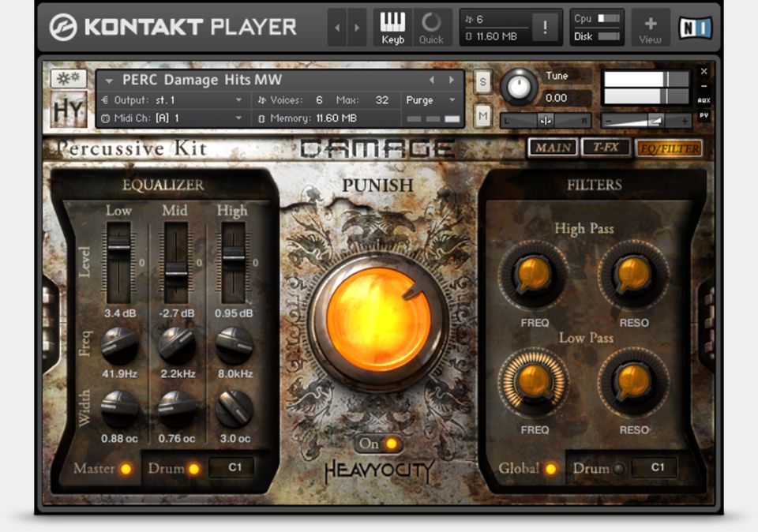Viewport: 758px width, 532px height.
Task: Solo the instrument with S button
Action: 482,82
